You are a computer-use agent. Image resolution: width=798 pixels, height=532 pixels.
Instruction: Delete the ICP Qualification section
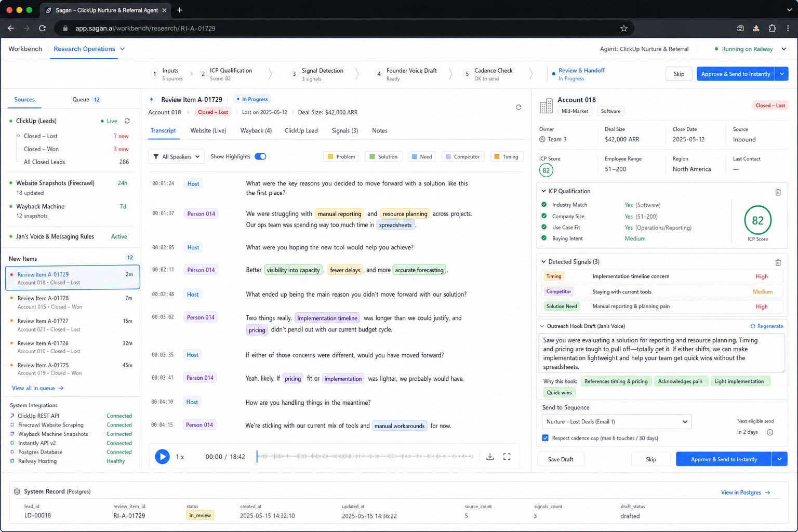point(778,192)
